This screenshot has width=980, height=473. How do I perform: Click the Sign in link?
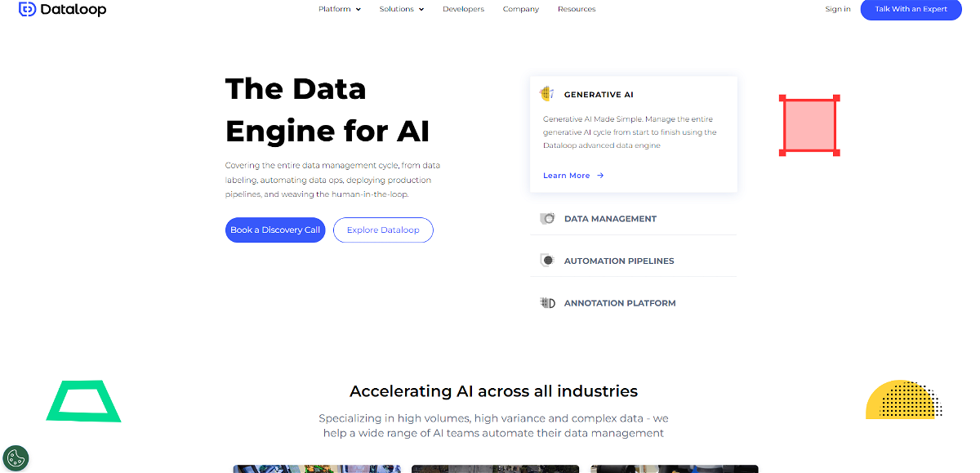(x=838, y=9)
